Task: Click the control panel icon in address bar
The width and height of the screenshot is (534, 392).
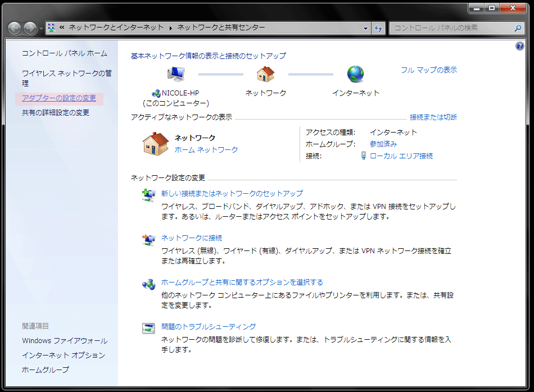Action: click(51, 28)
